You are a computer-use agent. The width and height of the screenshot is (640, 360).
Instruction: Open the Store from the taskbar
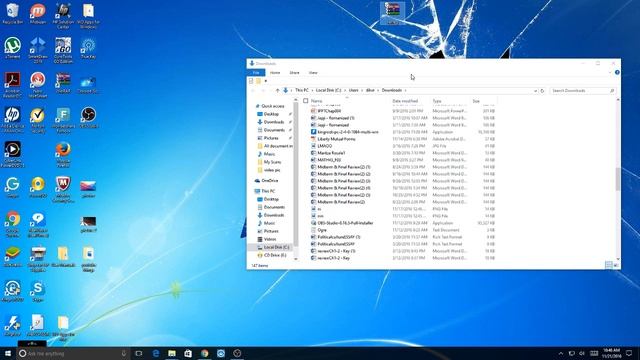188,353
